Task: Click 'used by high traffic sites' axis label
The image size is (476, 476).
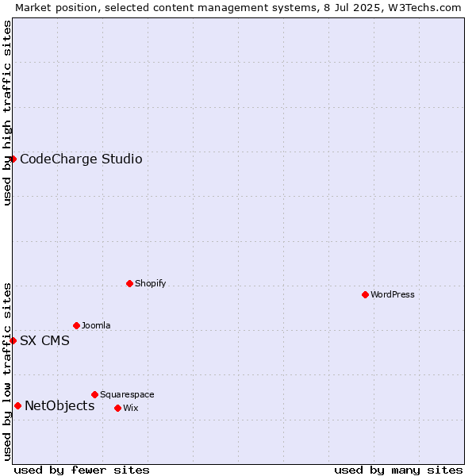Action: [7, 113]
